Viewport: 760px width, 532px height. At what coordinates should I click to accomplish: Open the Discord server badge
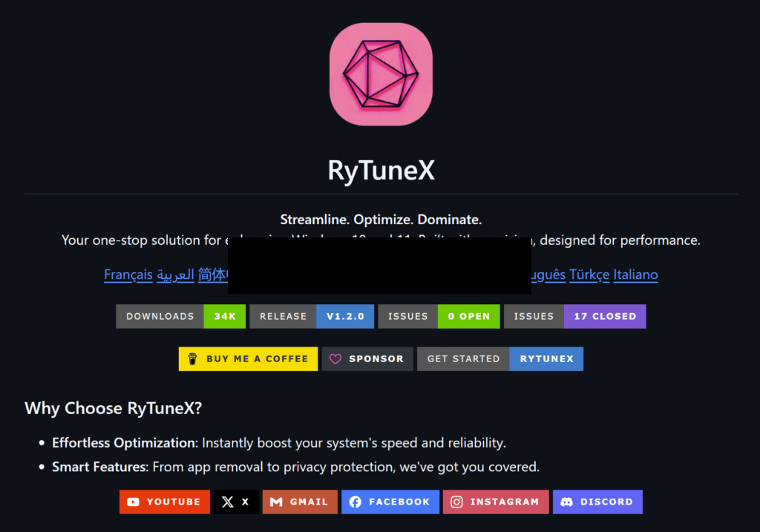597,502
